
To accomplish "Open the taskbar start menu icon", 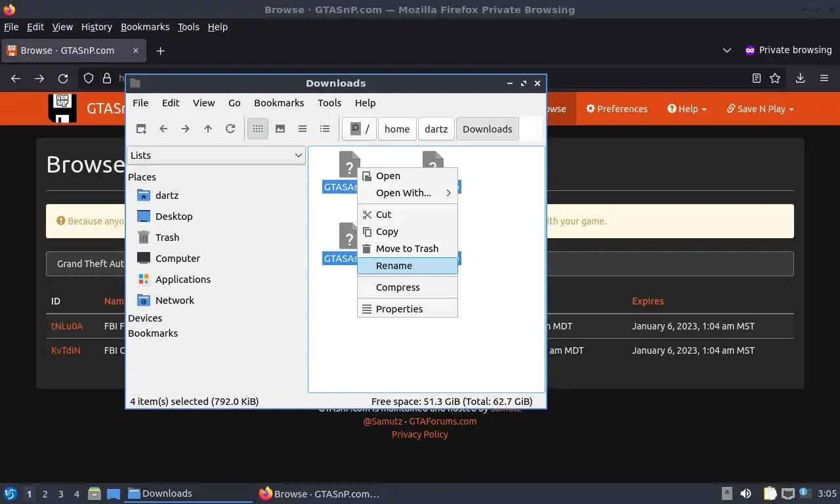I will pos(10,493).
